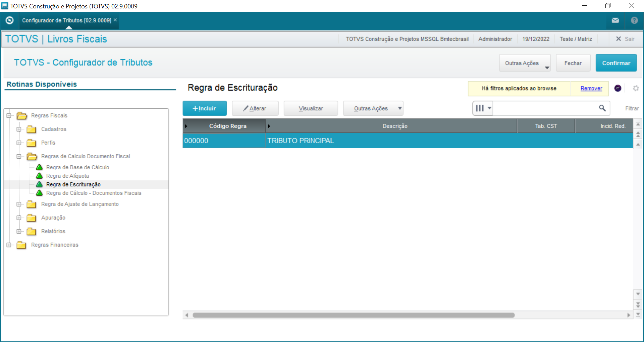Image resolution: width=644 pixels, height=342 pixels.
Task: Click the magnifier search icon
Action: 602,108
